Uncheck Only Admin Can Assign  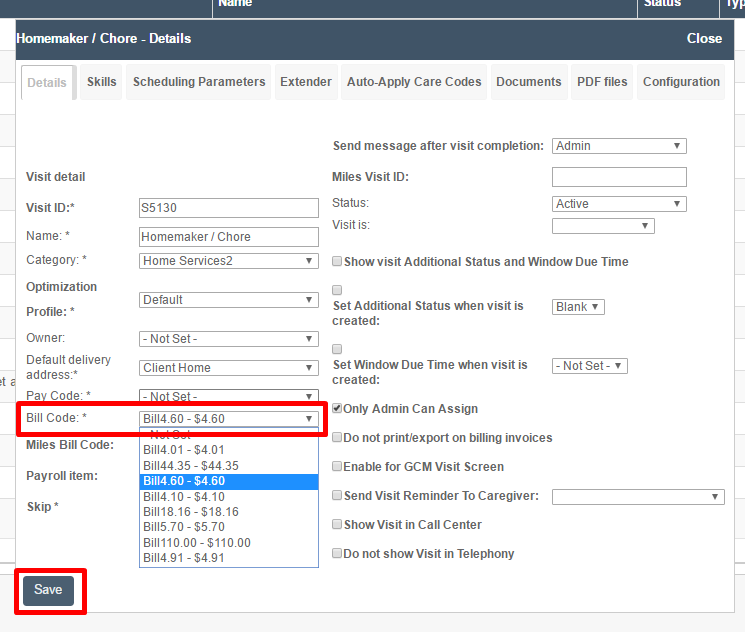(337, 408)
